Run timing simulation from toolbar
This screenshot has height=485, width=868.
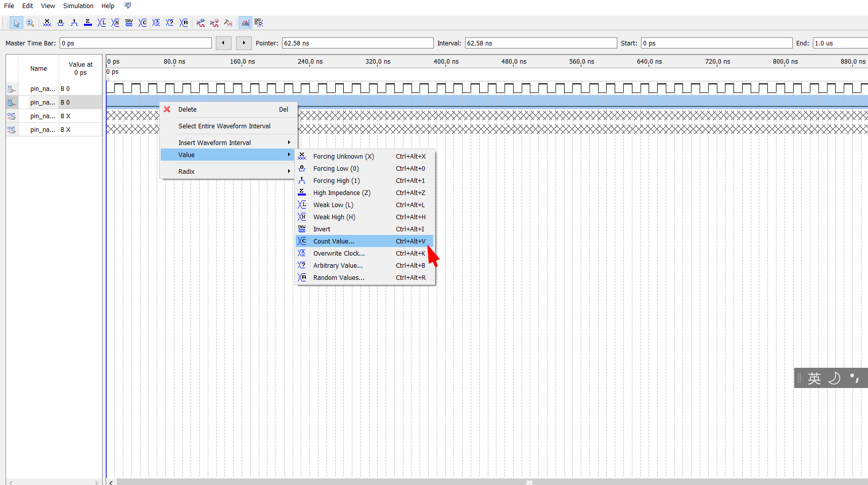[214, 23]
